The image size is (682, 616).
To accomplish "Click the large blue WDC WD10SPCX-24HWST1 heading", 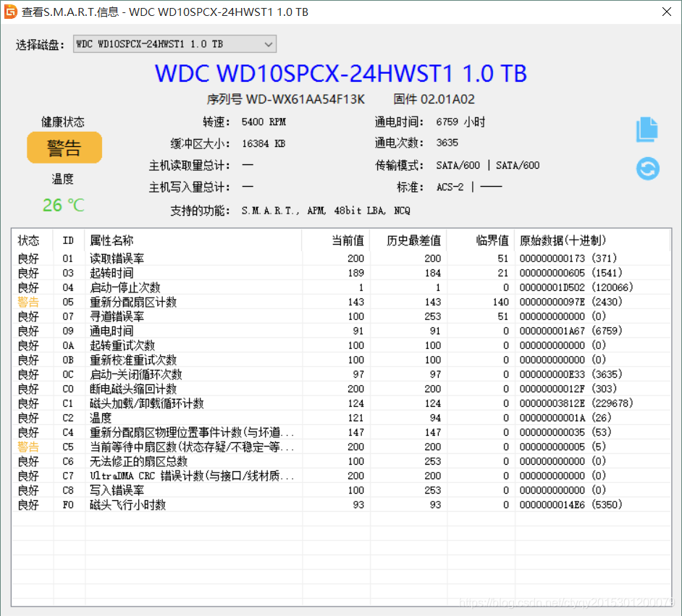I will [x=340, y=73].
